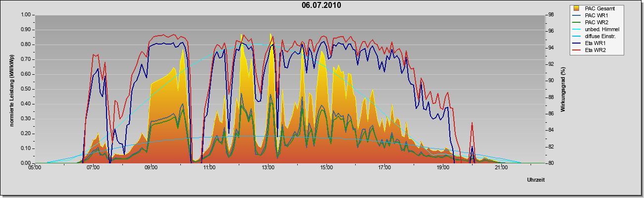Click the Wirkungsgrad (%) axis title
The image size is (644, 198).
point(563,89)
